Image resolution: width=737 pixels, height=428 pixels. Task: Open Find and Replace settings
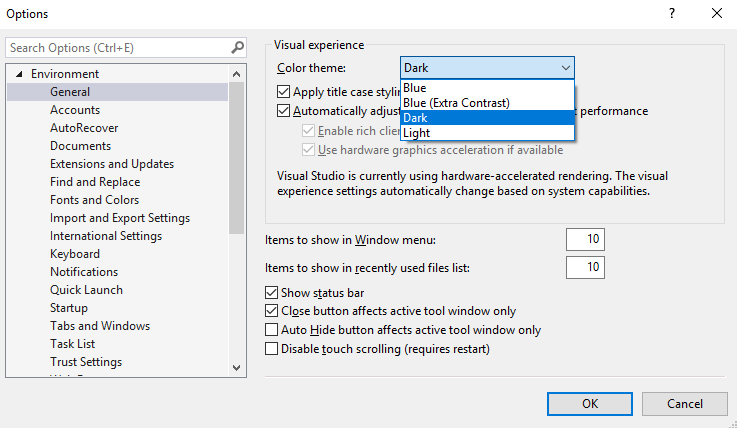pos(95,182)
